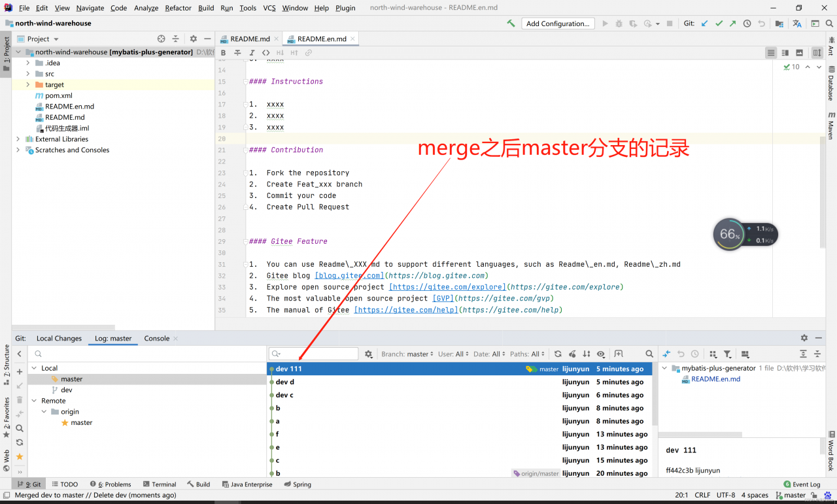Expand all in changed files panel
Screen dimensions: 837x504
click(x=804, y=354)
